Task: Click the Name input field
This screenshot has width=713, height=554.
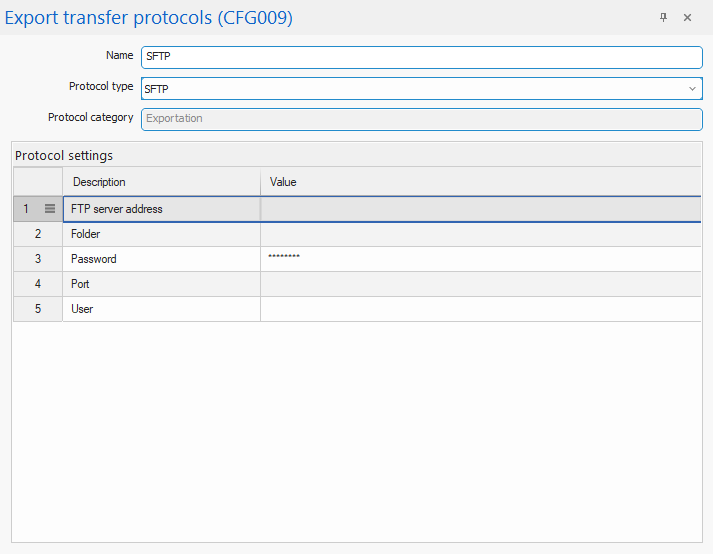Action: pyautogui.click(x=421, y=57)
